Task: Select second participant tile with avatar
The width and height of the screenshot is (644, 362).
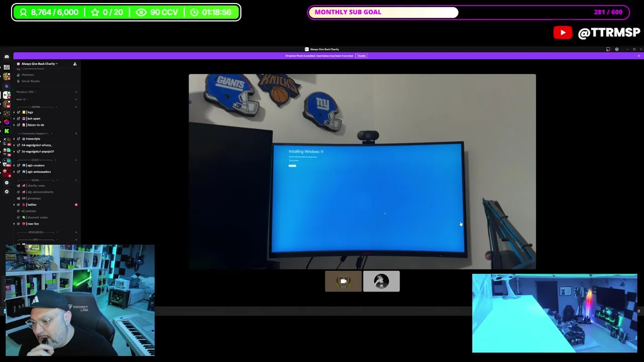Action: tap(381, 282)
